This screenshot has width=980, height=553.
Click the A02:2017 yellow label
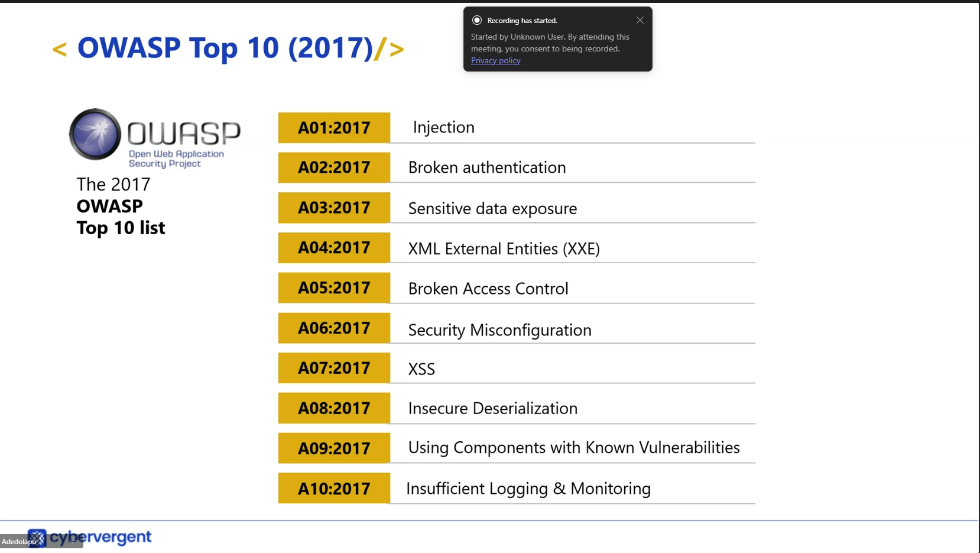click(x=334, y=167)
